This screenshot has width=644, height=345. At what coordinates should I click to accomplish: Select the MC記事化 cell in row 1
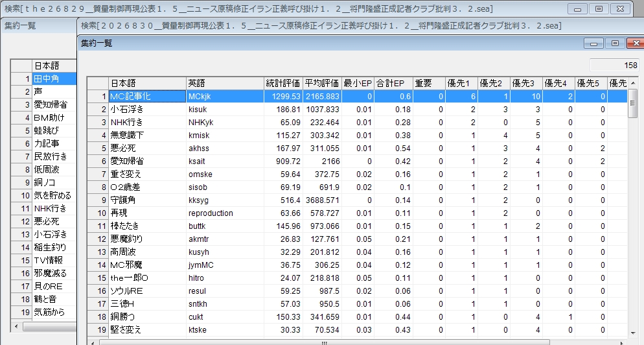147,96
